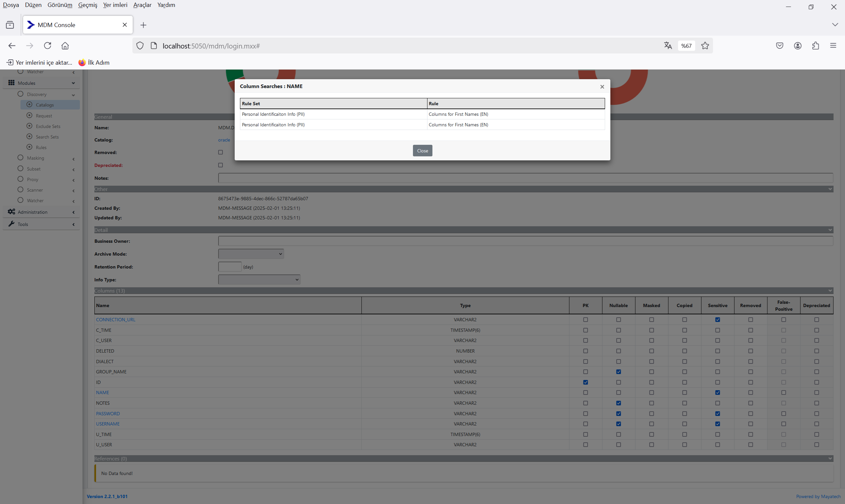Toggle Sensitive checkbox for CONNECTION_URL row
The height and width of the screenshot is (504, 845).
(x=718, y=320)
